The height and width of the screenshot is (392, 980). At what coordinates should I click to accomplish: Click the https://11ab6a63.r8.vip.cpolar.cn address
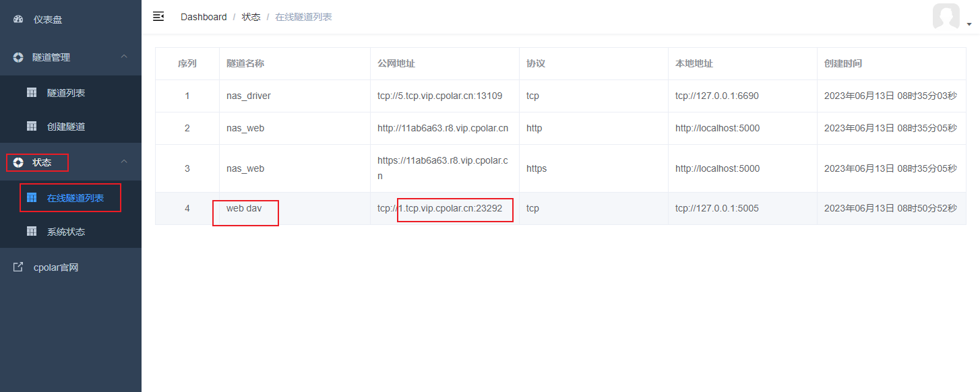443,168
